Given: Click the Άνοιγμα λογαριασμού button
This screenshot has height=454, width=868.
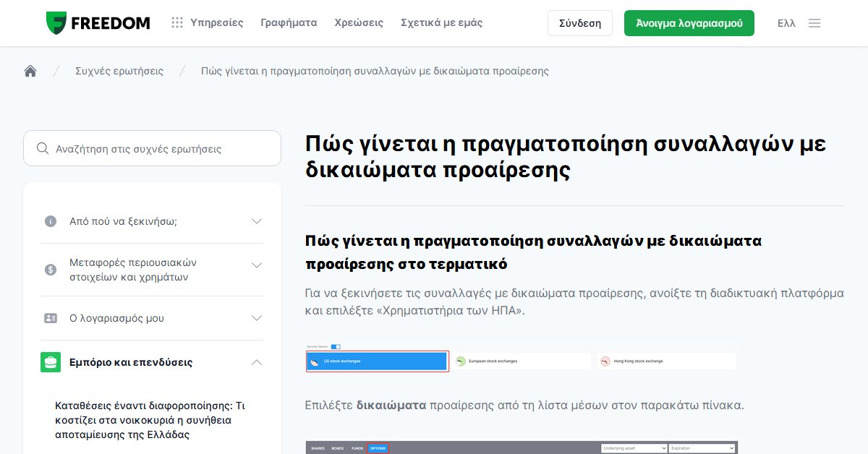Looking at the screenshot, I should click(x=689, y=23).
